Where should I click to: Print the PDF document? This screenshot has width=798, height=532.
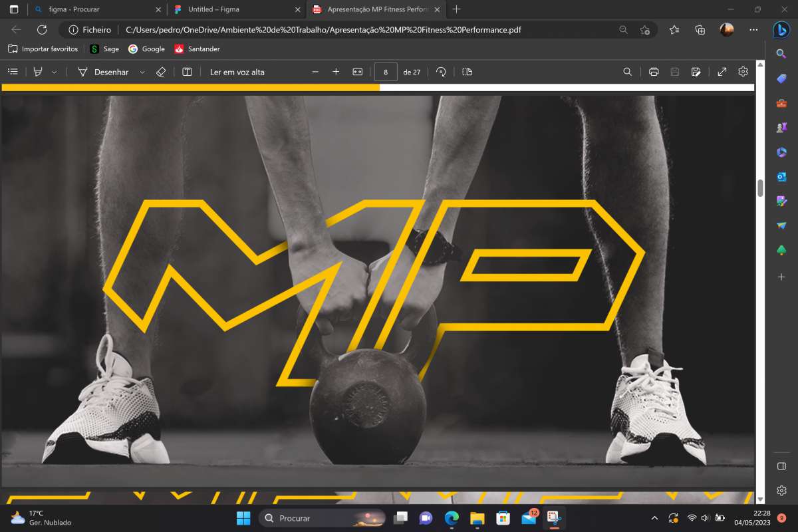(654, 72)
